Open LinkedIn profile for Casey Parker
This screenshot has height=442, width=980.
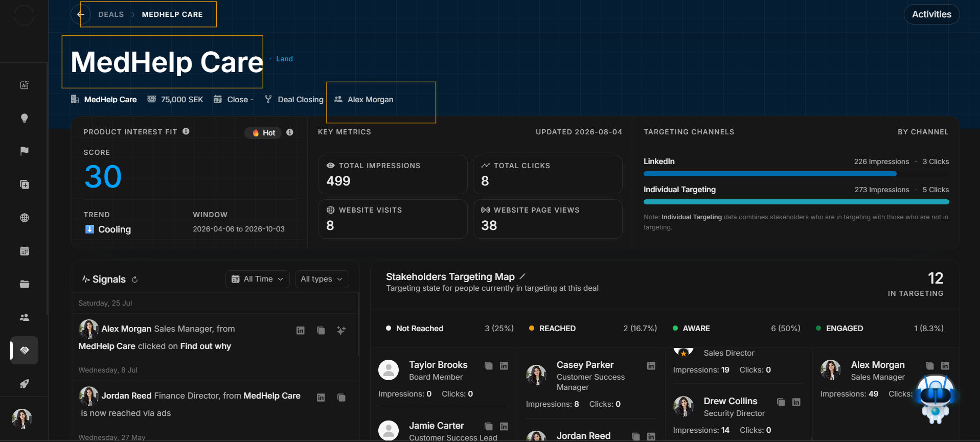coord(651,366)
